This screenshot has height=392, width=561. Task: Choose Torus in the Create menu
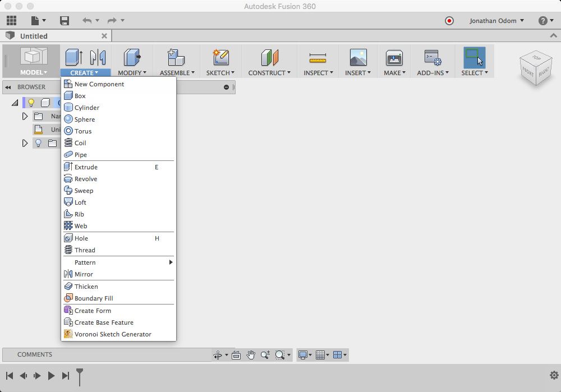119,131
